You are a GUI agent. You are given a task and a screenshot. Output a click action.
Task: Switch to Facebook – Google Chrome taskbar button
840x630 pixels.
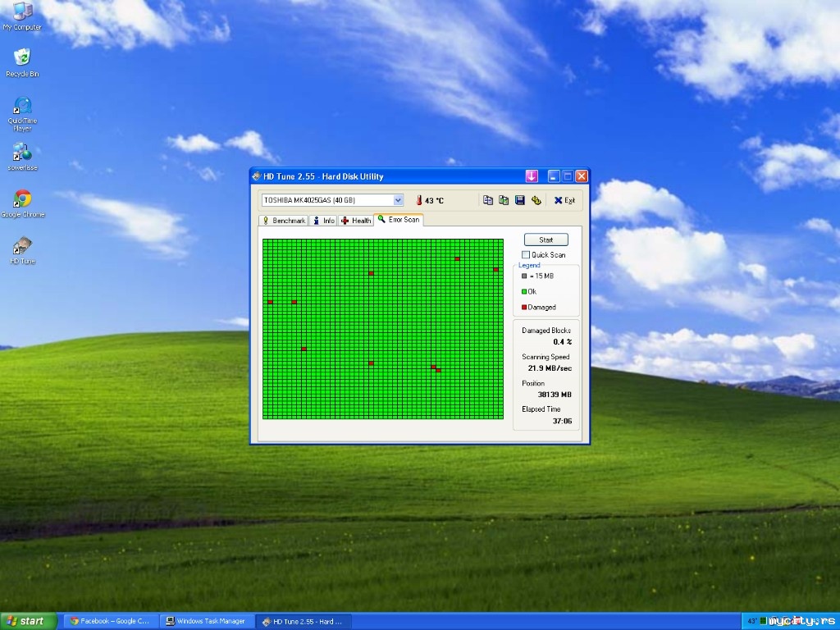(112, 622)
